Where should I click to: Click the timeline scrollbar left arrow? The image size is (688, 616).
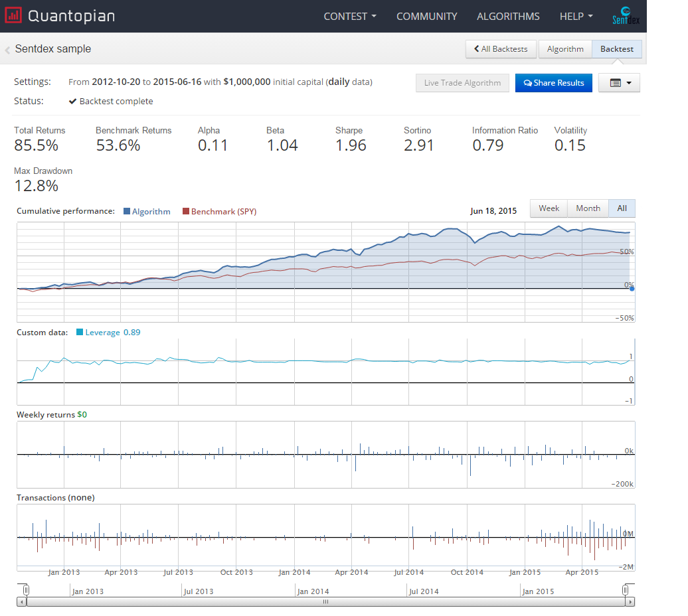pyautogui.click(x=21, y=602)
